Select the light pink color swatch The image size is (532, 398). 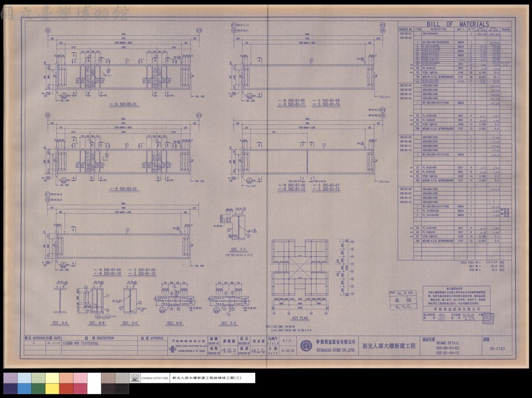[x=80, y=378]
